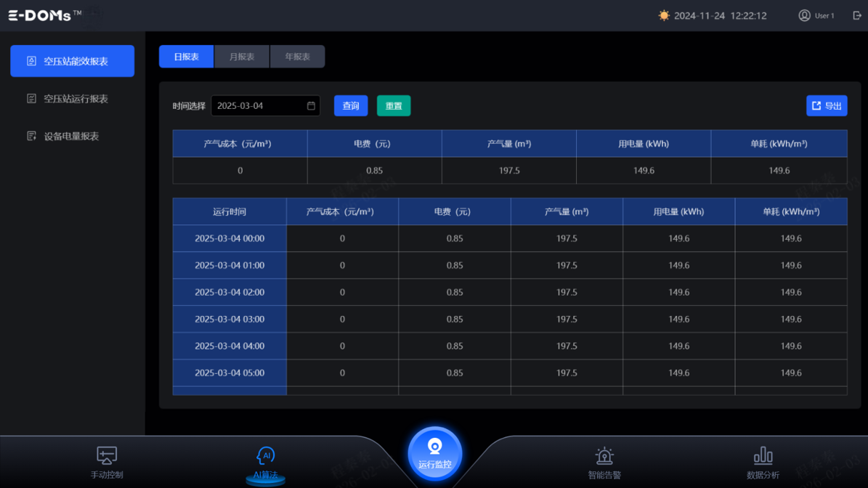Open 智能告警 alarm icon
868x488 pixels.
coord(604,456)
